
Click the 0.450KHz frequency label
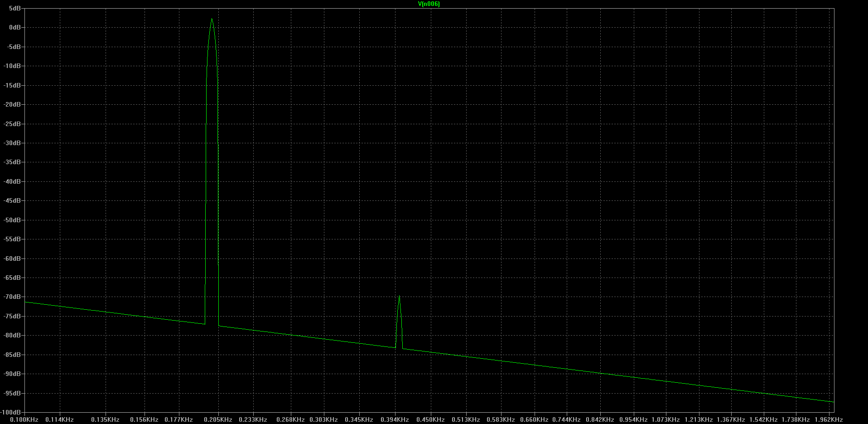pyautogui.click(x=430, y=420)
